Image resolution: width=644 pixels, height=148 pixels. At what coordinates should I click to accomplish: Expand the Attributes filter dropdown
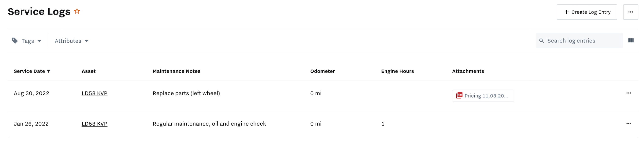pyautogui.click(x=72, y=41)
